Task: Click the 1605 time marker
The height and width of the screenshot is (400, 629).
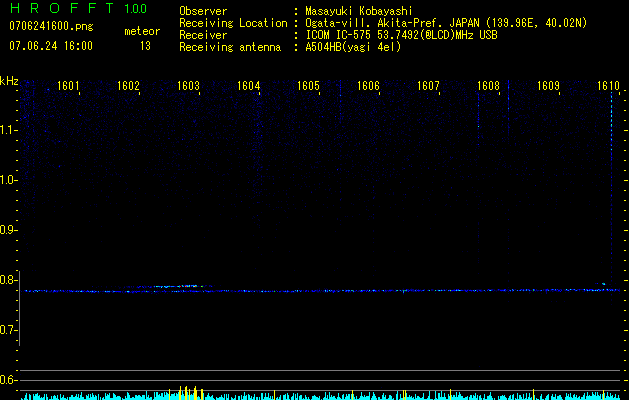Action: point(308,86)
